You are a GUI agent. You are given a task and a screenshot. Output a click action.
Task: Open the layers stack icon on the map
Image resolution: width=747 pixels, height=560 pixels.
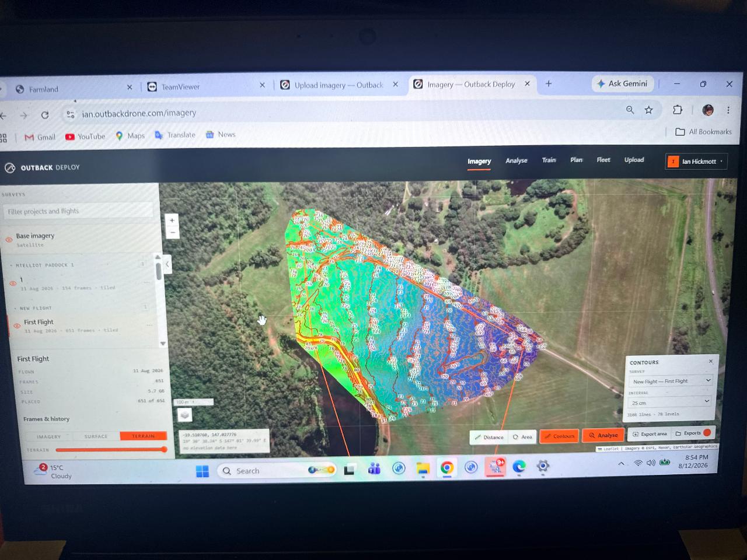pyautogui.click(x=184, y=415)
